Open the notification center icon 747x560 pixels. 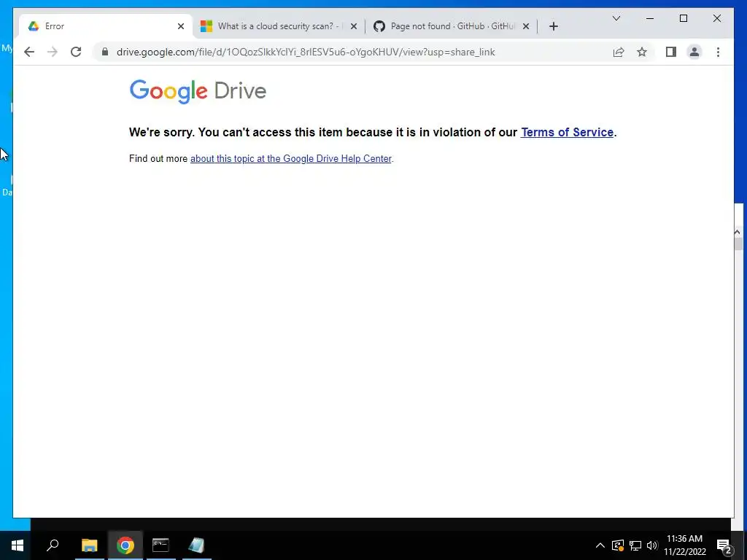point(724,545)
